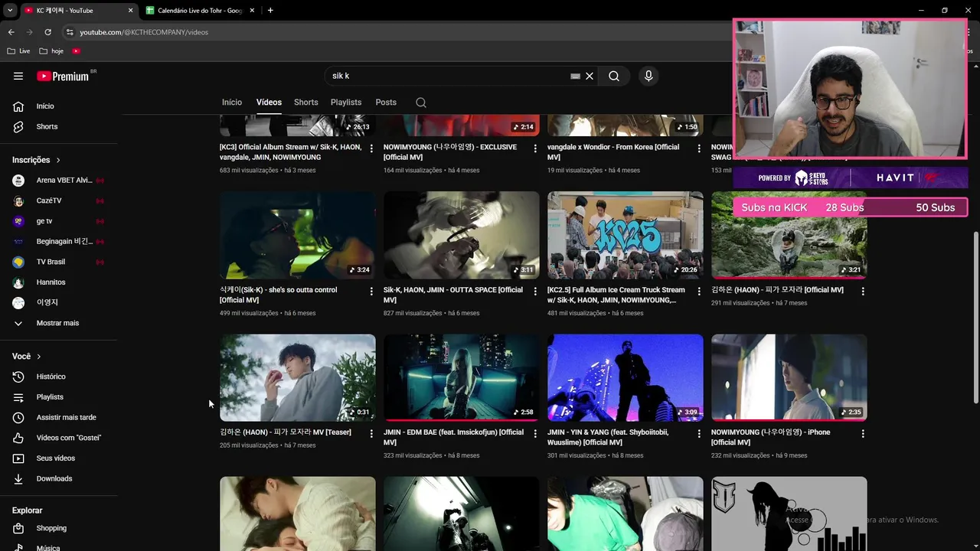Play JMIN EDM BAE thumbnail

462,378
